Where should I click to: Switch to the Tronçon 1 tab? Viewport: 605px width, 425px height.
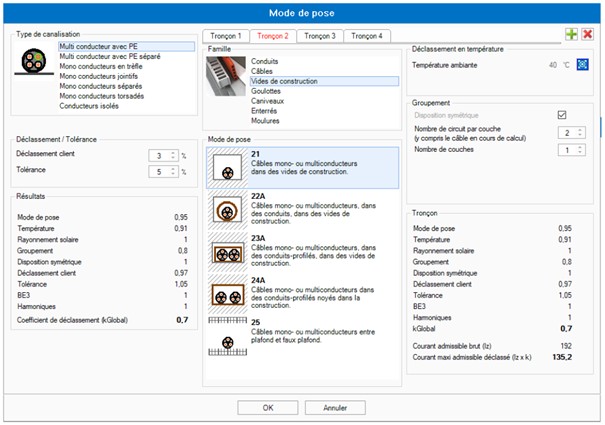tap(225, 36)
